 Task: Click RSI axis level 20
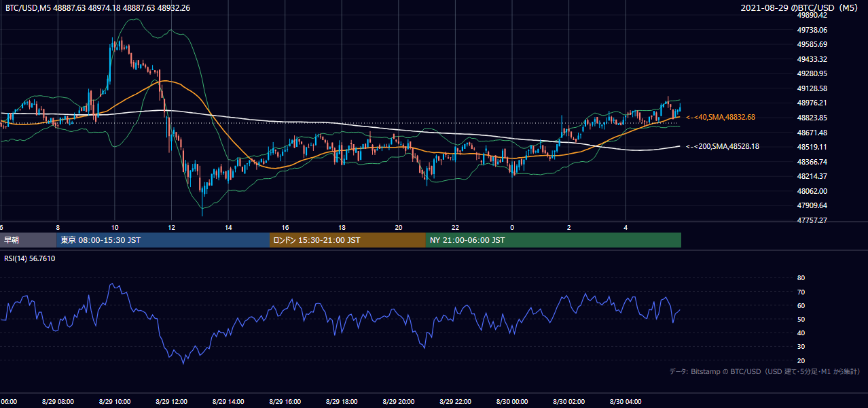801,360
